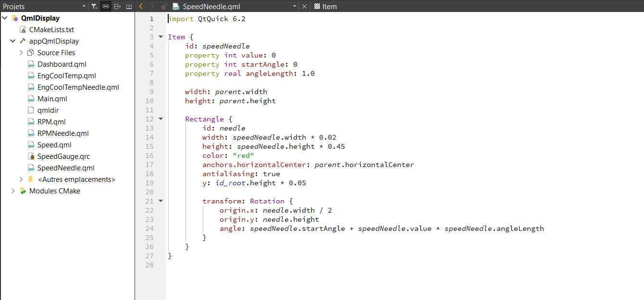Click the appQmlDisplay hammer icon
The width and height of the screenshot is (644, 300).
[23, 41]
